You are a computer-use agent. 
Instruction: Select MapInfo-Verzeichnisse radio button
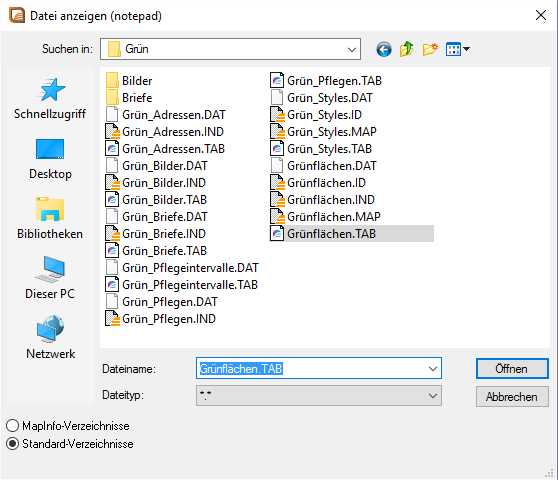tap(12, 426)
